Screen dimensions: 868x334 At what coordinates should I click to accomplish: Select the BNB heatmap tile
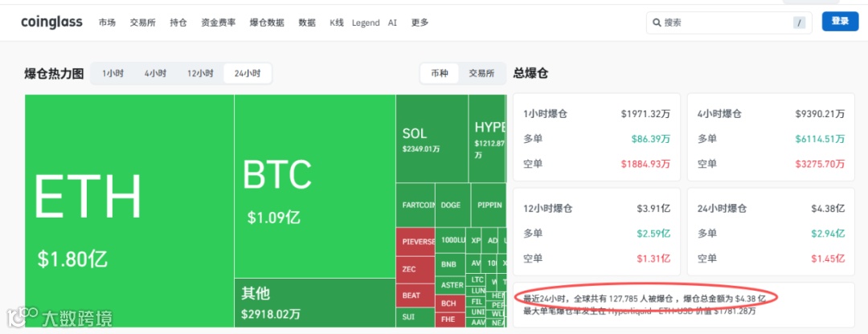[x=450, y=264]
